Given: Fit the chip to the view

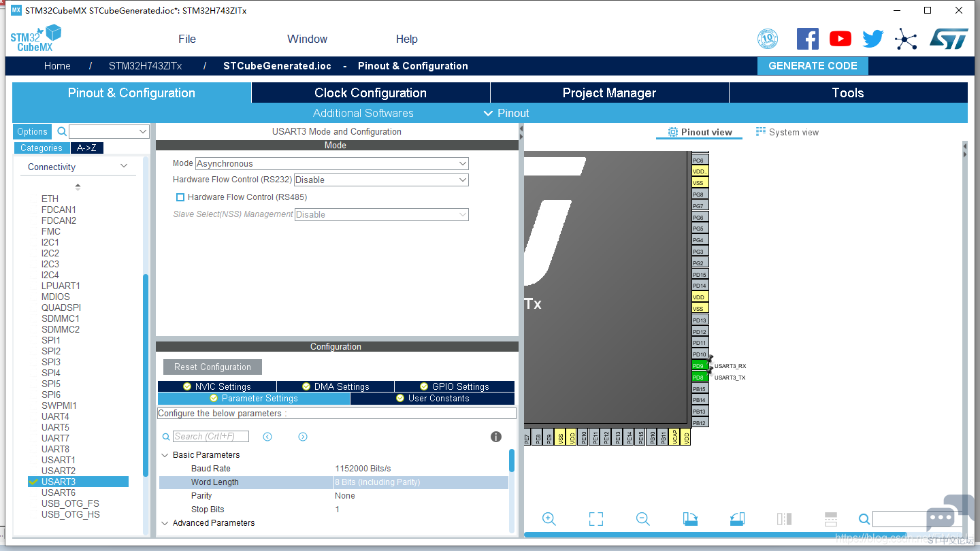Looking at the screenshot, I should pyautogui.click(x=596, y=519).
